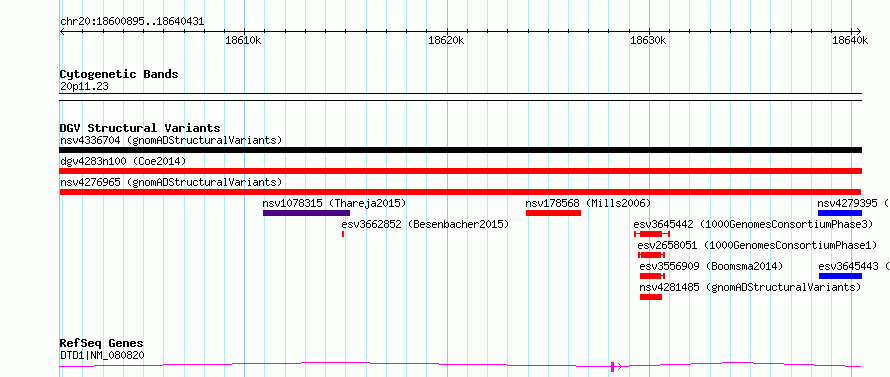Open the esv3662852 (Besenbacher2015) label
Image resolution: width=890 pixels, height=377 pixels.
click(425, 224)
